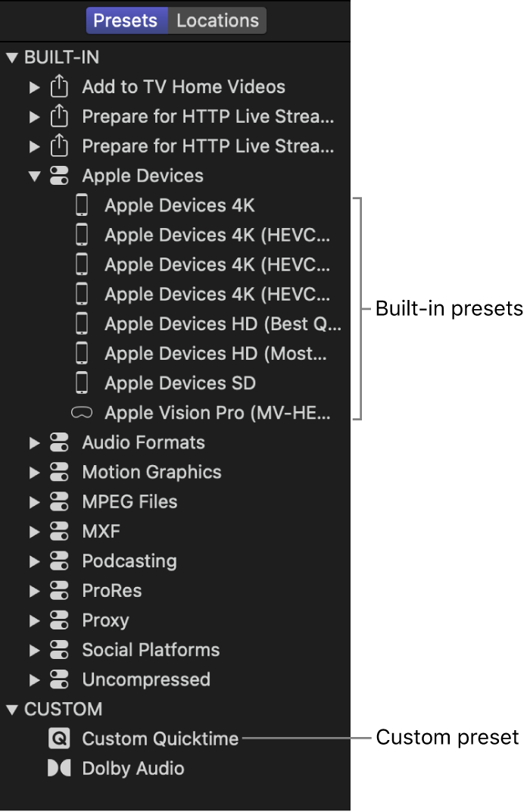530x812 pixels.
Task: Collapse the Apple Devices group
Action: [33, 175]
